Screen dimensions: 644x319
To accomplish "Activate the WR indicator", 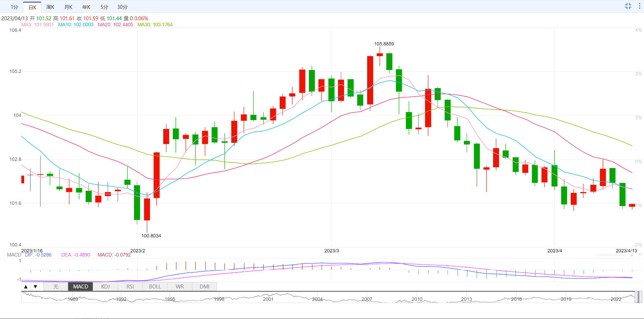I will (180, 287).
